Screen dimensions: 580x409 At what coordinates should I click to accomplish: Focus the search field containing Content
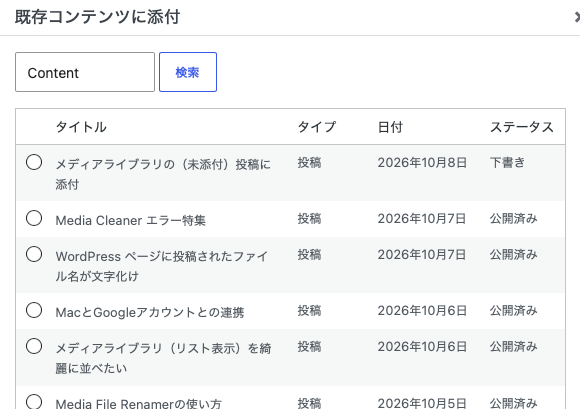[x=85, y=72]
